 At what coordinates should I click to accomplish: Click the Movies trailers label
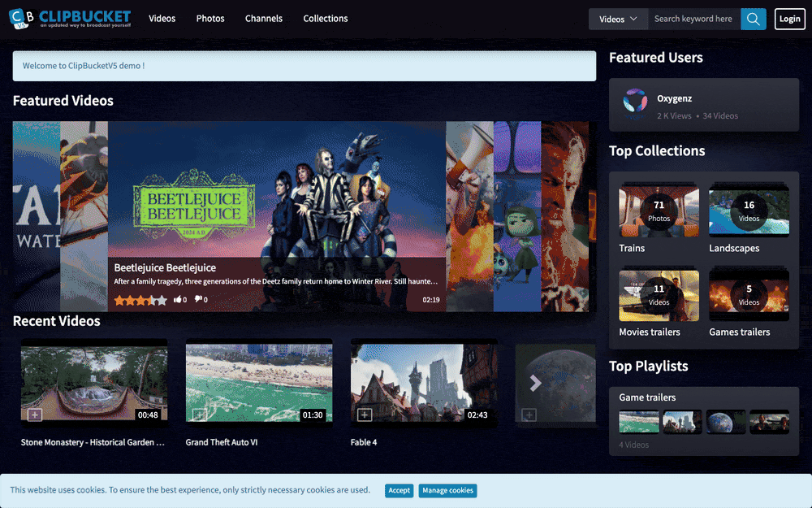[x=650, y=332]
